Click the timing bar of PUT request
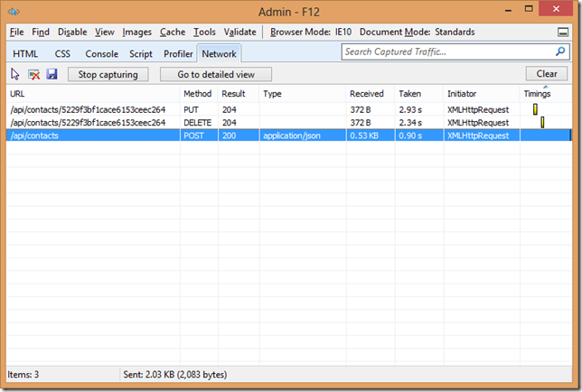Viewport: 582px width, 392px height. click(x=535, y=109)
